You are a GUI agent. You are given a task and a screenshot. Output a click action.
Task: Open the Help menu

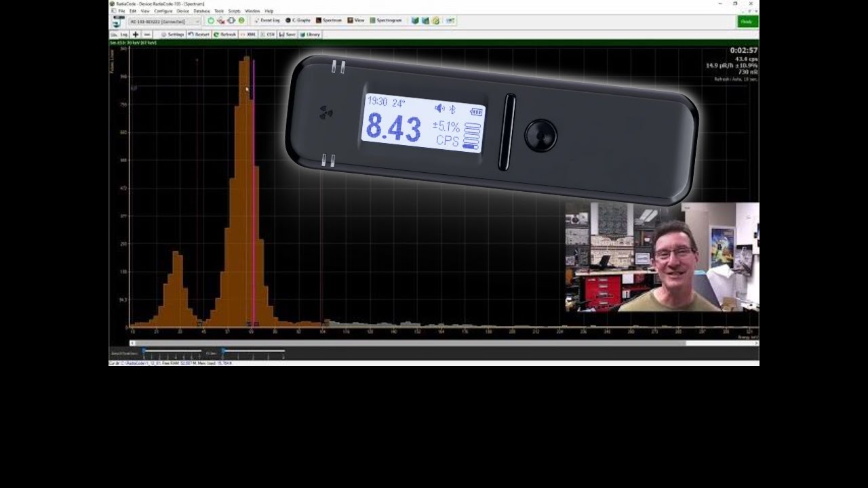click(x=269, y=11)
